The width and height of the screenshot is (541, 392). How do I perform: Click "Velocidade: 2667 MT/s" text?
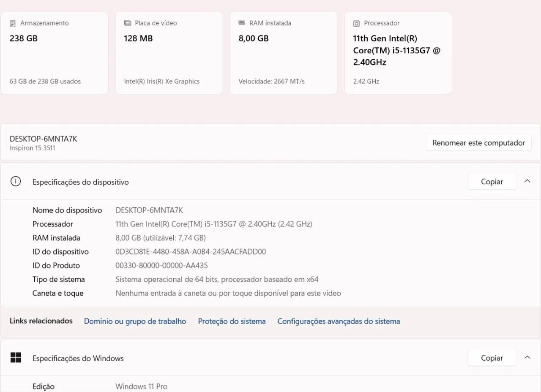(x=272, y=82)
